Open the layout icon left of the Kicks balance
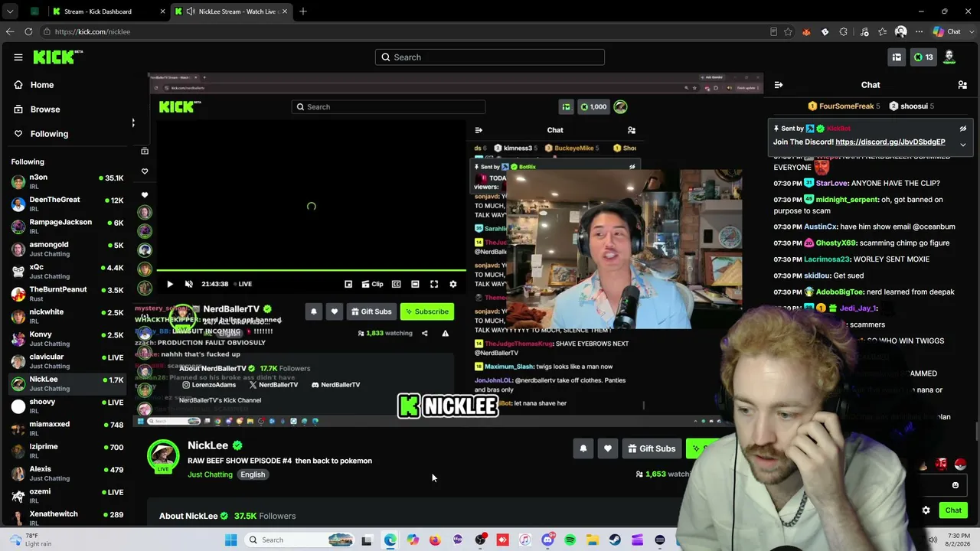The width and height of the screenshot is (980, 551). click(897, 57)
